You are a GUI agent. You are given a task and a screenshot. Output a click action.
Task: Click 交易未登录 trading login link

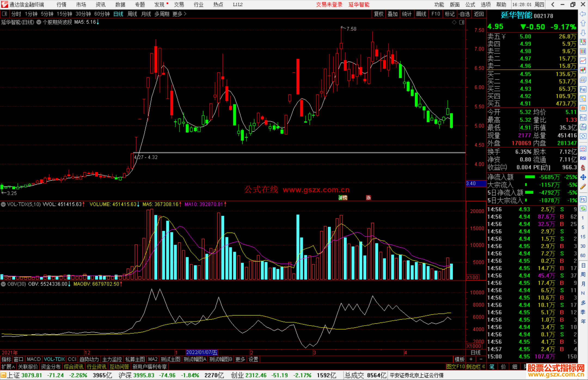tap(329, 4)
